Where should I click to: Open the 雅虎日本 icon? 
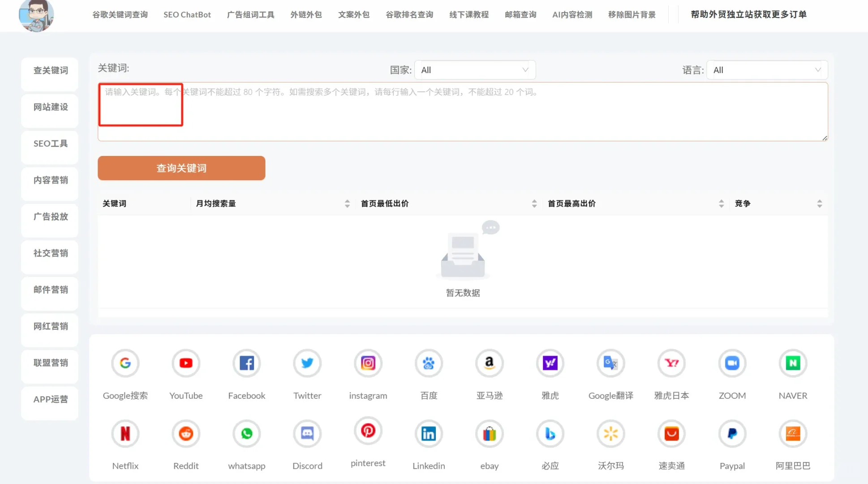tap(671, 363)
